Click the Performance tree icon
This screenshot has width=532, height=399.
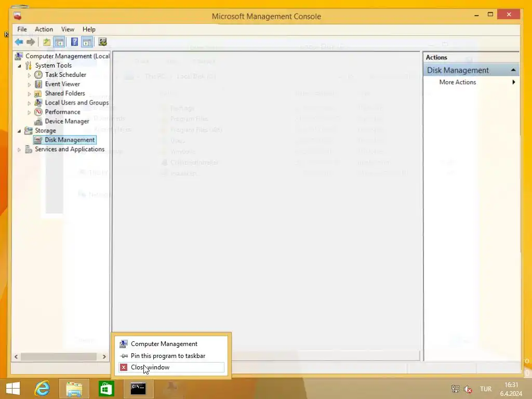(x=38, y=112)
